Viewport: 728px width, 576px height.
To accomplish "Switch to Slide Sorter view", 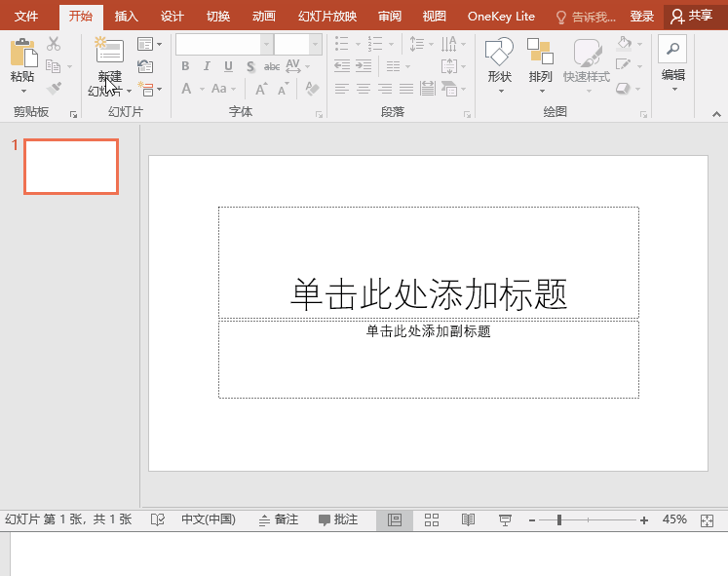I will click(x=432, y=520).
